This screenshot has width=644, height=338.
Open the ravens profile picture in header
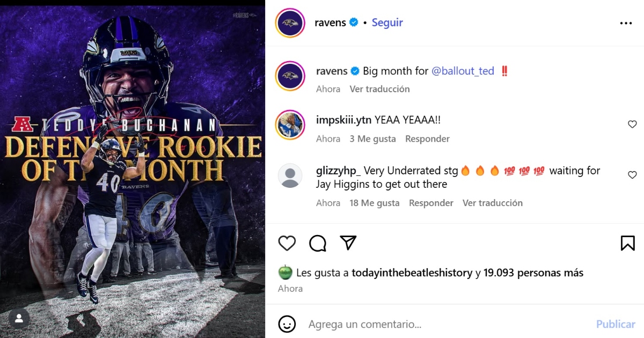290,23
